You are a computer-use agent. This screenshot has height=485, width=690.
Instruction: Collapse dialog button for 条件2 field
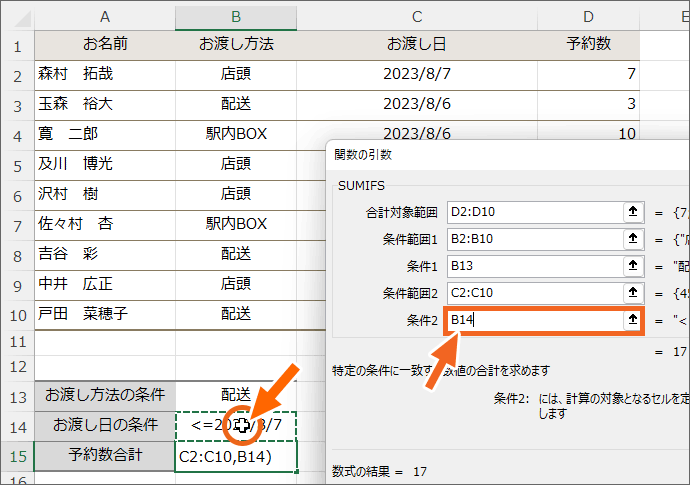[633, 320]
